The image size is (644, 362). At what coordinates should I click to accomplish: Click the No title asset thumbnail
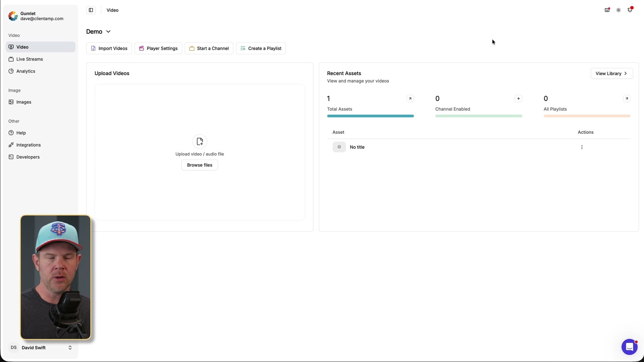339,147
